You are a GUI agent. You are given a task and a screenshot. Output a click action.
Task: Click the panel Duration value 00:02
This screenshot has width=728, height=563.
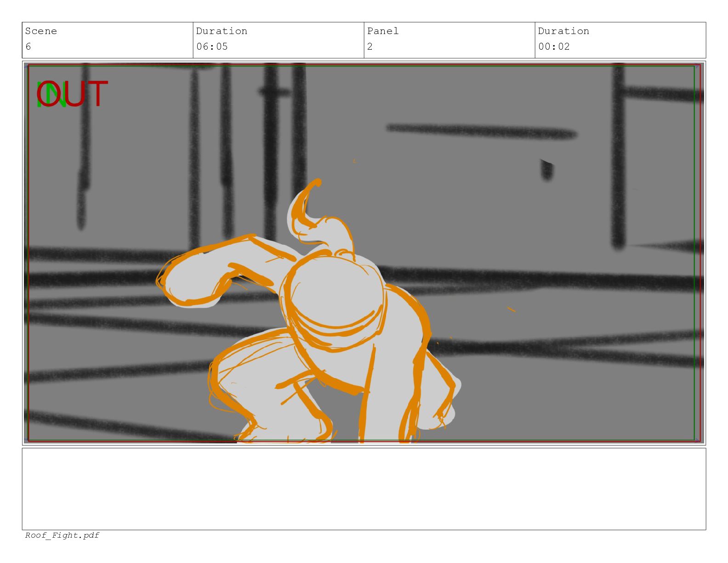point(554,46)
